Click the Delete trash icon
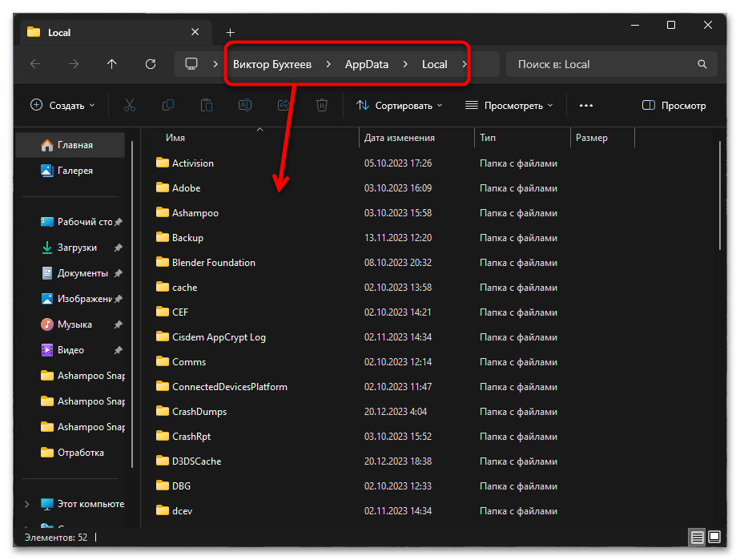The image size is (740, 560). point(322,105)
